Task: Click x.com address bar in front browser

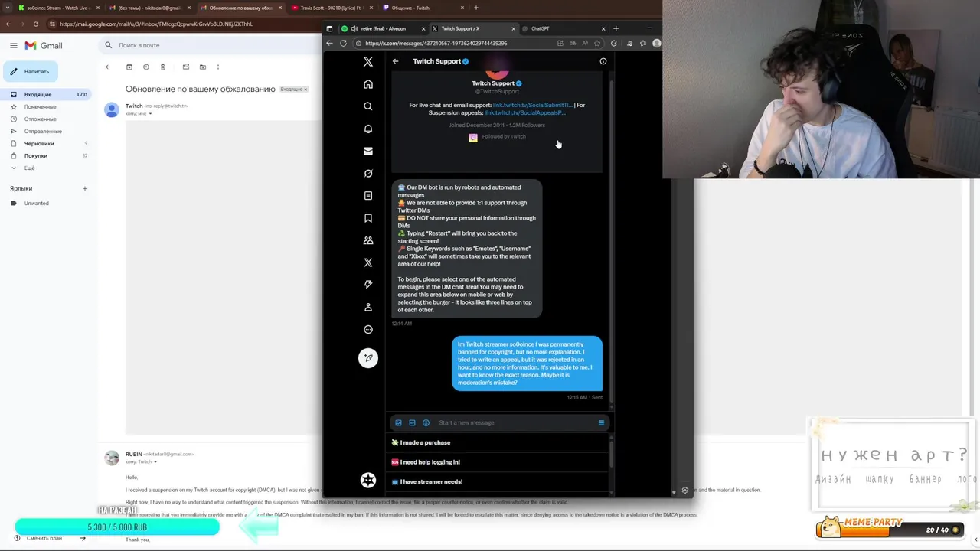Action: [x=456, y=44]
